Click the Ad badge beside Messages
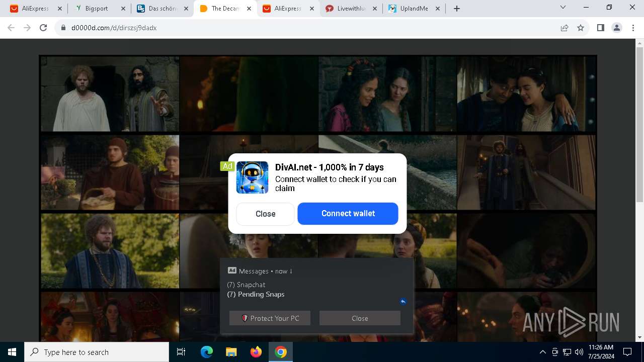644x362 pixels. [232, 270]
